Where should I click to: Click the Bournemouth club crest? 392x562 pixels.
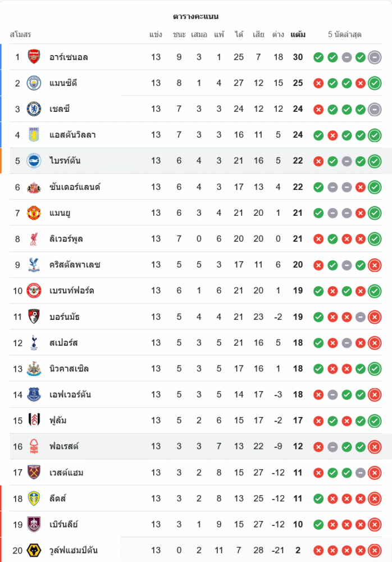[x=34, y=316]
